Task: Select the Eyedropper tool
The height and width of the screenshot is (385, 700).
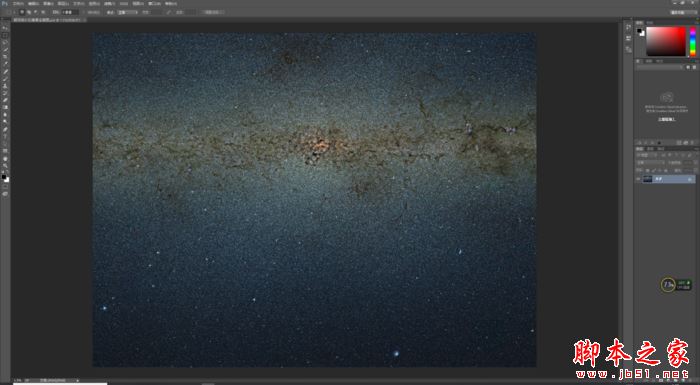Action: [5, 63]
